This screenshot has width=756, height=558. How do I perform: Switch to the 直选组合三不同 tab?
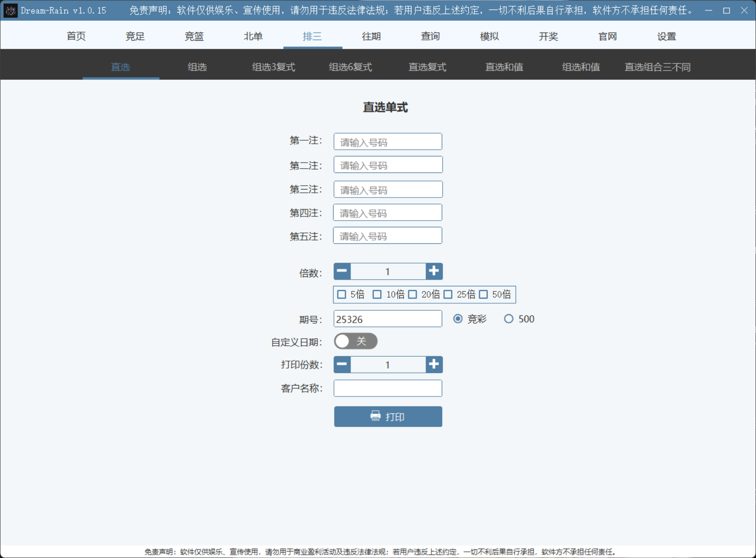click(657, 67)
